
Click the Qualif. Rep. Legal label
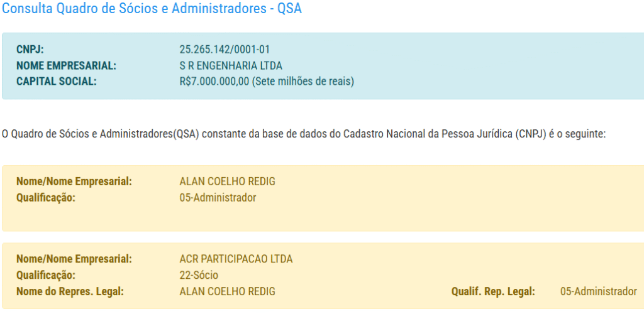click(x=493, y=291)
